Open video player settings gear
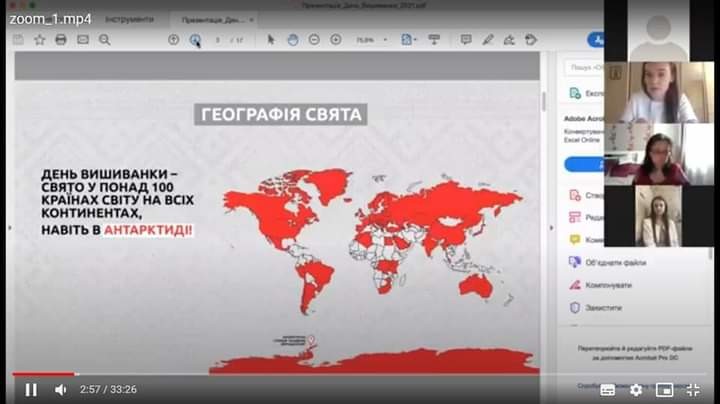This screenshot has width=720, height=404. tap(636, 390)
